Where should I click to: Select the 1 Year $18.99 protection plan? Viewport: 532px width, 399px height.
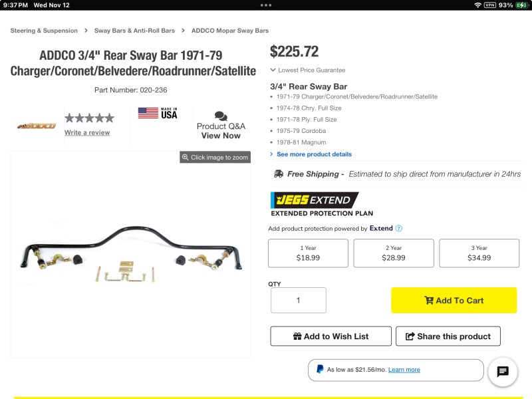[308, 253]
